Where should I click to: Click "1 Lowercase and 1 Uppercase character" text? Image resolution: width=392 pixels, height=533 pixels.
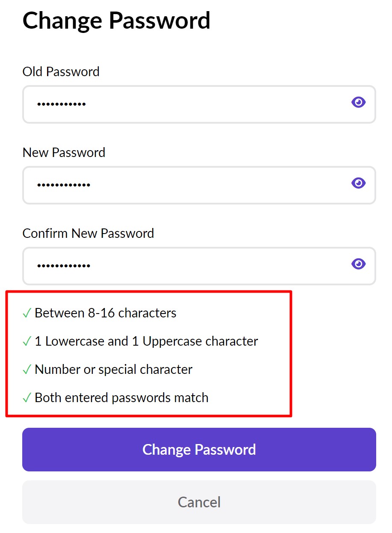click(146, 341)
